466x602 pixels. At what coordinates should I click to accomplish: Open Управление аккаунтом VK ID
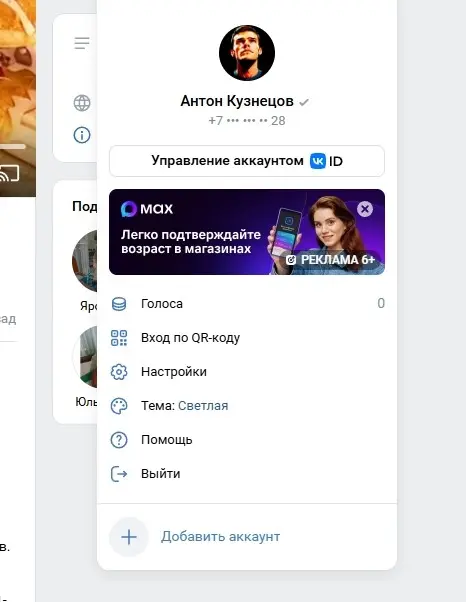click(x=247, y=161)
